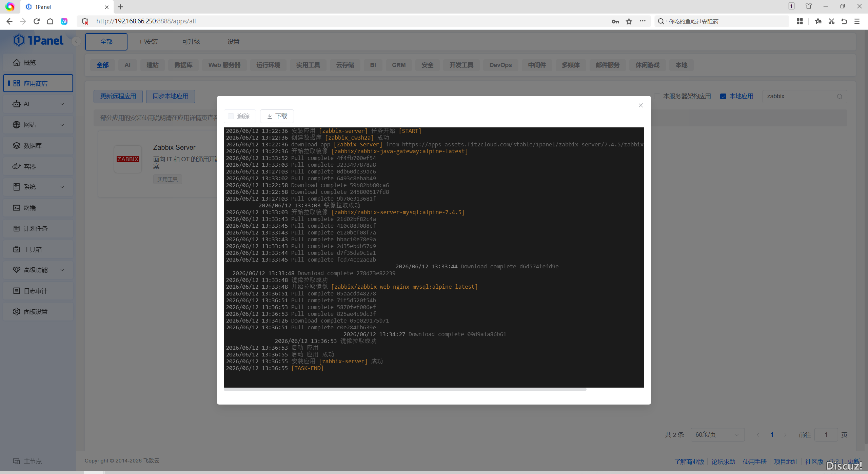The height and width of the screenshot is (474, 868).
Task: Click the 主节点 node switcher
Action: [27, 461]
